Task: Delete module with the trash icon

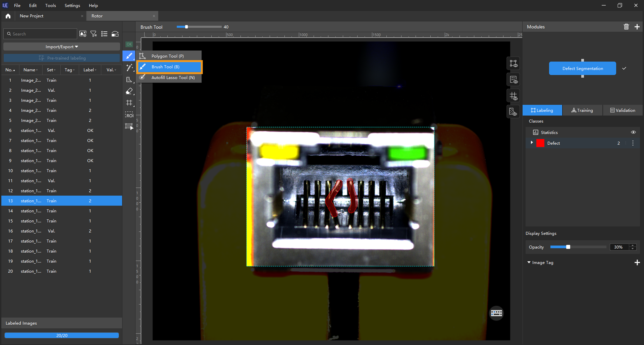Action: [626, 27]
